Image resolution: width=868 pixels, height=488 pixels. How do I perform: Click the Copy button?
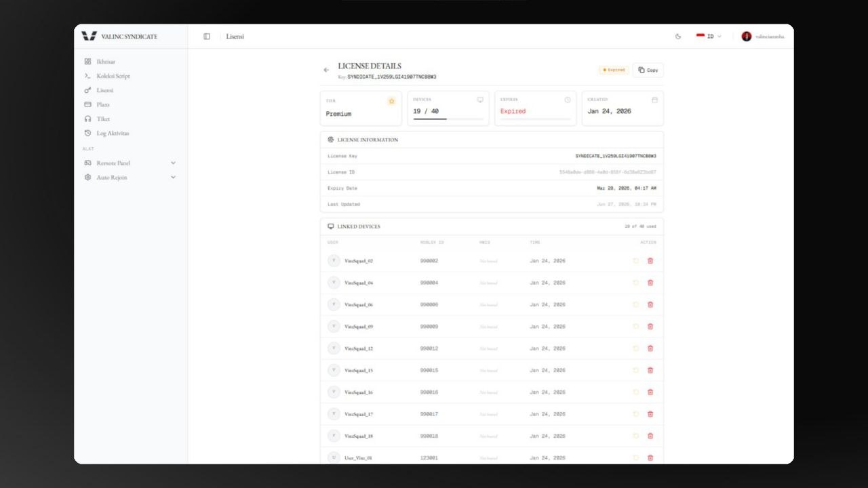648,70
